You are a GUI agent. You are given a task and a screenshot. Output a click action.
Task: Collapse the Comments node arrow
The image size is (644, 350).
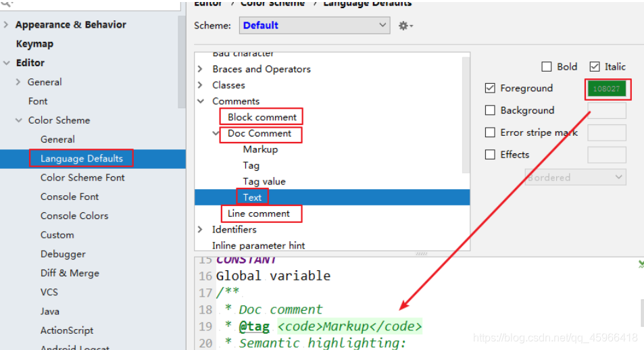pyautogui.click(x=201, y=101)
